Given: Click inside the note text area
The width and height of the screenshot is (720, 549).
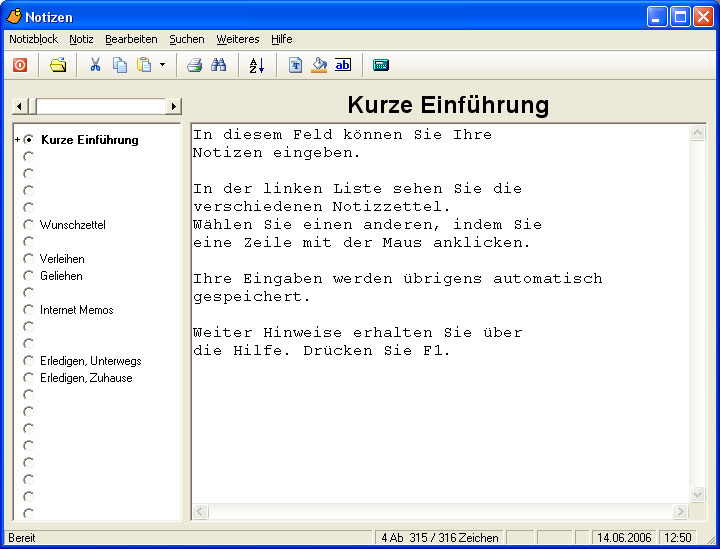Looking at the screenshot, I should (440, 420).
